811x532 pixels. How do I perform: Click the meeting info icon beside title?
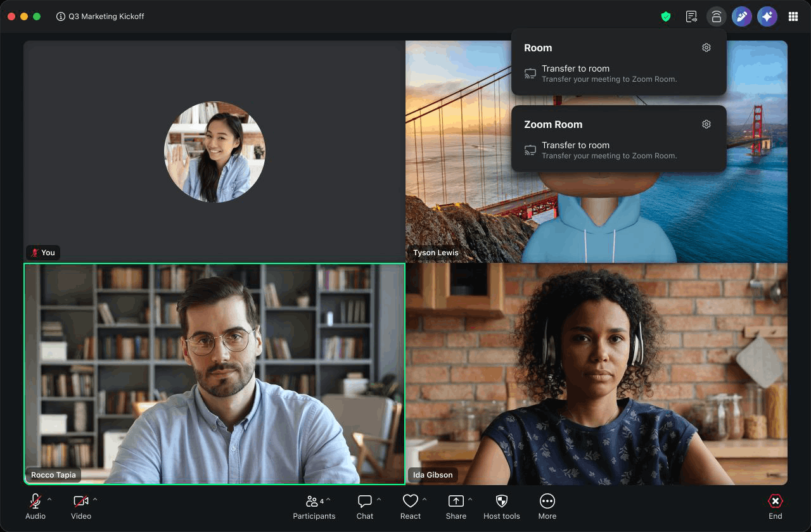coord(61,16)
